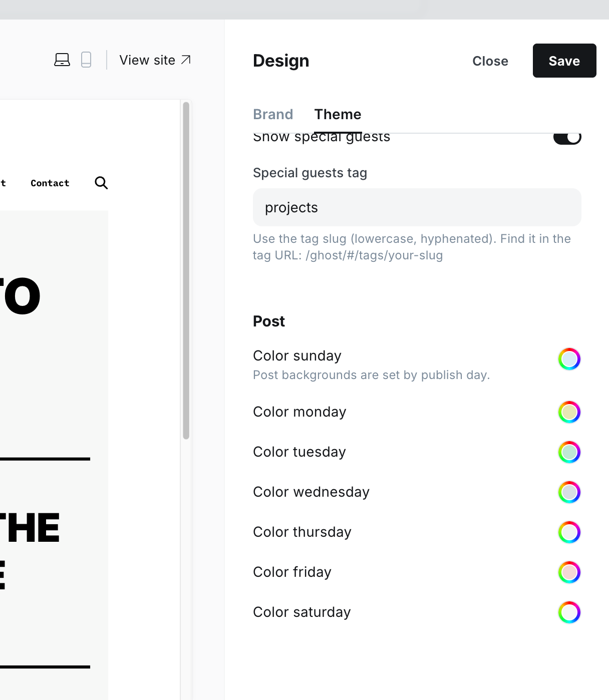Choose the Color thursday swatch

[x=569, y=532]
